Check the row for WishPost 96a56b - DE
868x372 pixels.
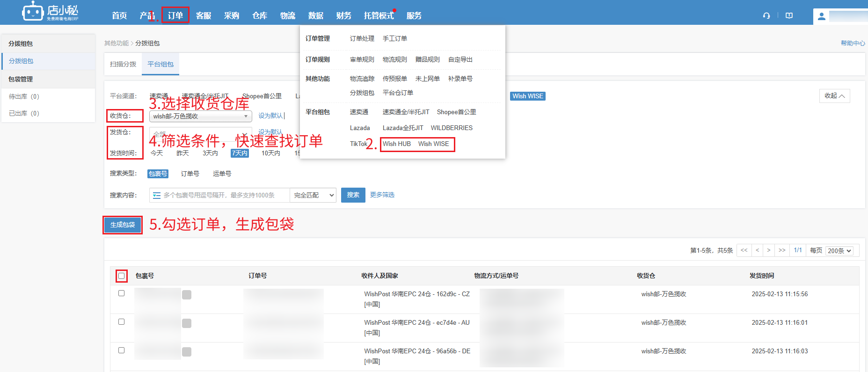click(122, 350)
